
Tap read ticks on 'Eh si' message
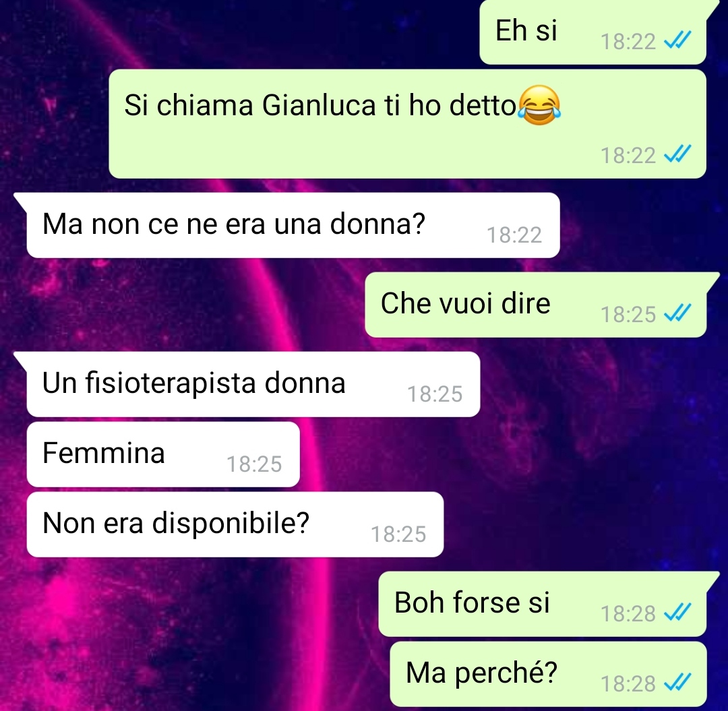[x=678, y=40]
